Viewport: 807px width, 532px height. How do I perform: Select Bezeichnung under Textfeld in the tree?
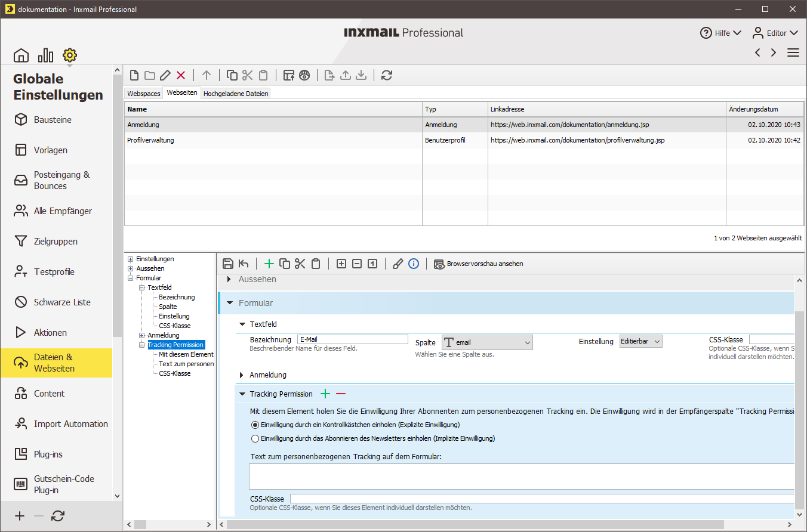tap(177, 297)
